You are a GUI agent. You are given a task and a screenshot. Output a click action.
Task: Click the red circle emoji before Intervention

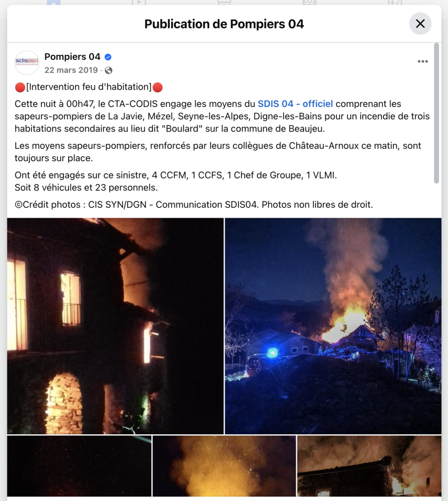click(20, 87)
